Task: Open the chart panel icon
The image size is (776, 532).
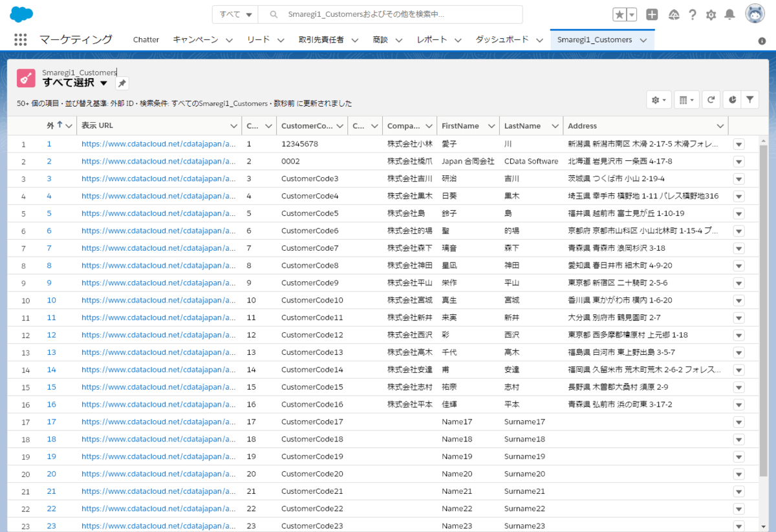Action: 731,100
